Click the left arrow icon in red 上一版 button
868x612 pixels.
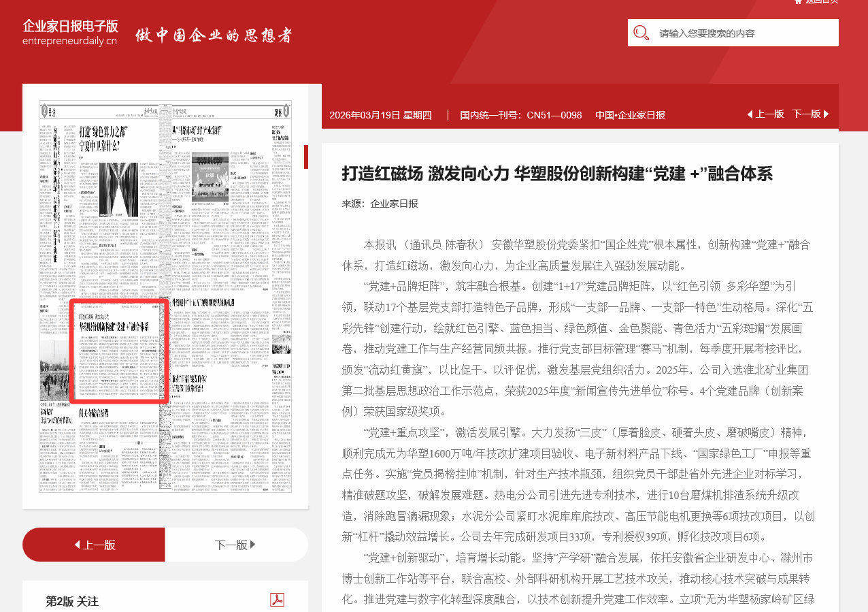pos(77,545)
